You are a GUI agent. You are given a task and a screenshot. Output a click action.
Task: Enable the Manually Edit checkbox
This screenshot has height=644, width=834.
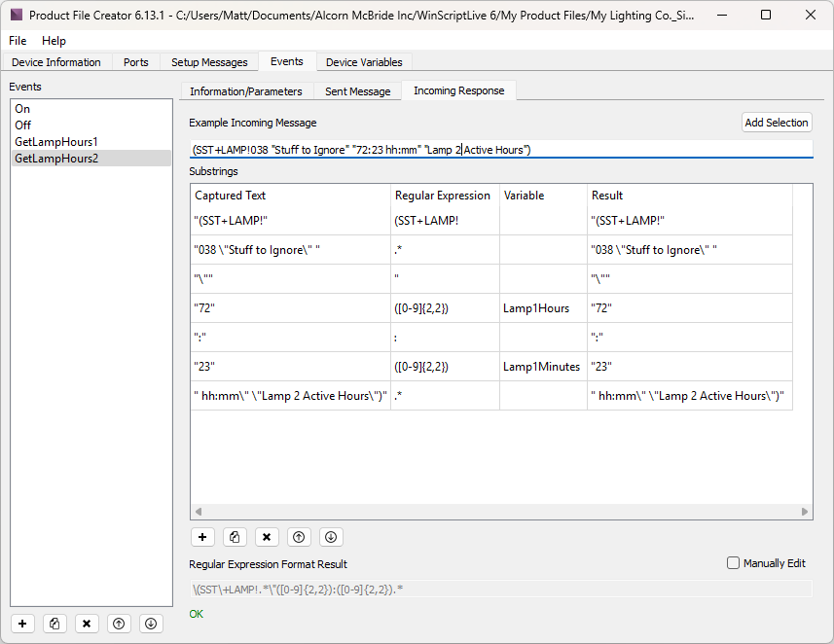(734, 563)
